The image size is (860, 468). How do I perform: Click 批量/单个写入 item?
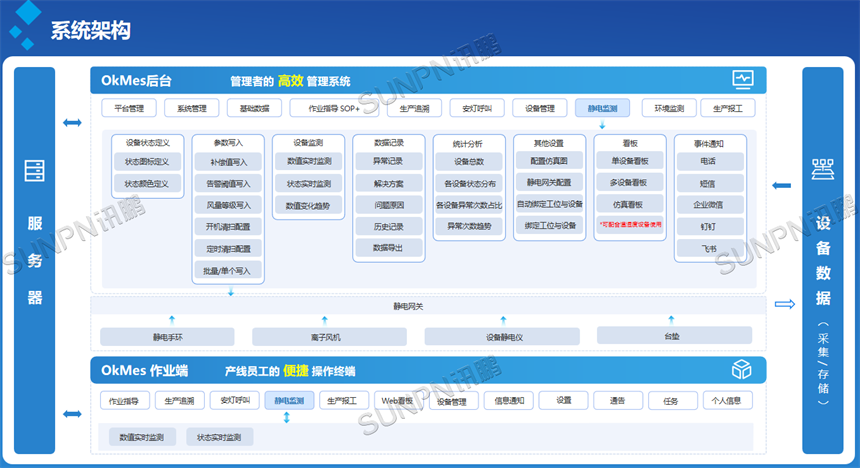click(x=228, y=270)
